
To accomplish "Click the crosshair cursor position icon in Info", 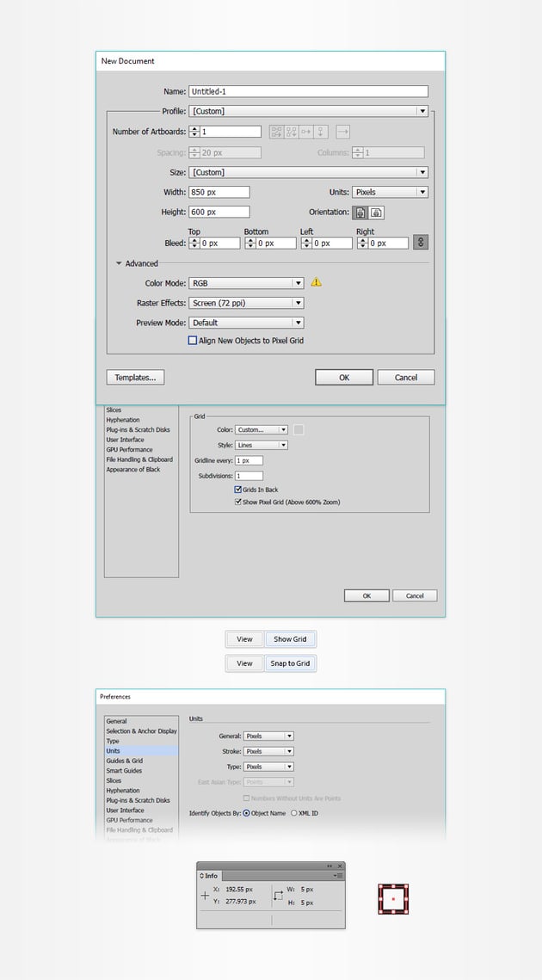I will (x=205, y=896).
